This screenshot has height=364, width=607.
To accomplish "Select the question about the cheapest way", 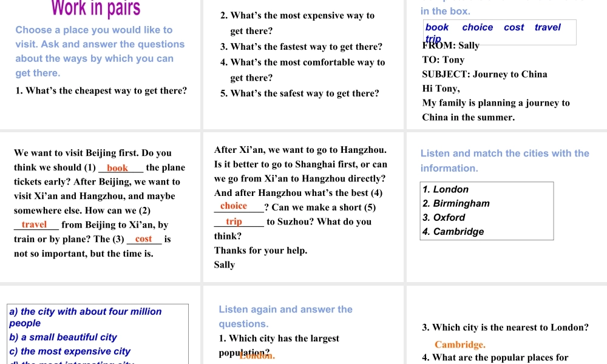I will point(101,91).
